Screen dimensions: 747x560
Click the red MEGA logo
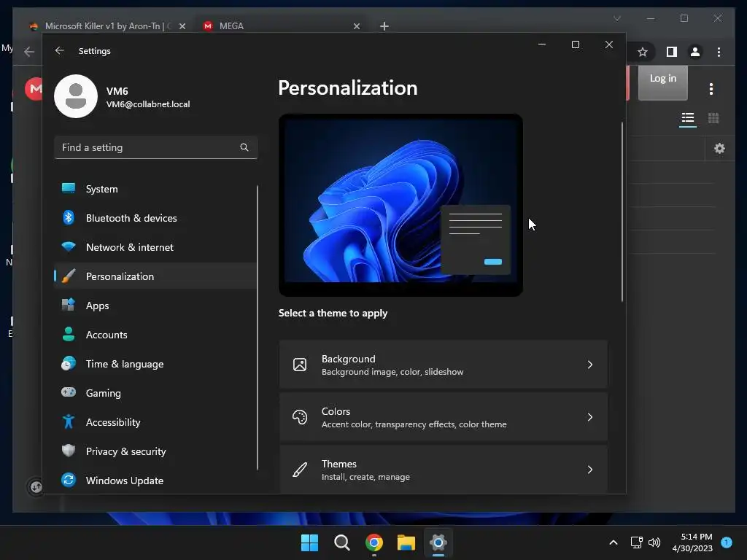click(34, 88)
